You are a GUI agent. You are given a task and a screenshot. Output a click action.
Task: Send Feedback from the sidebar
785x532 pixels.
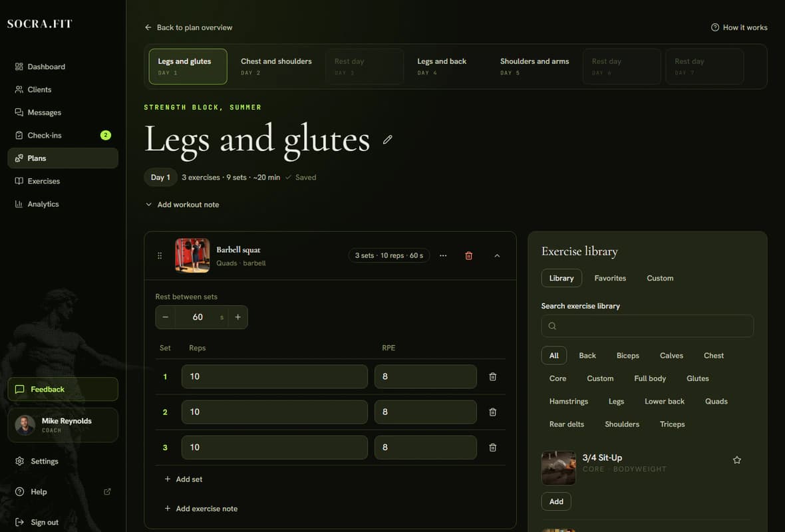click(63, 390)
